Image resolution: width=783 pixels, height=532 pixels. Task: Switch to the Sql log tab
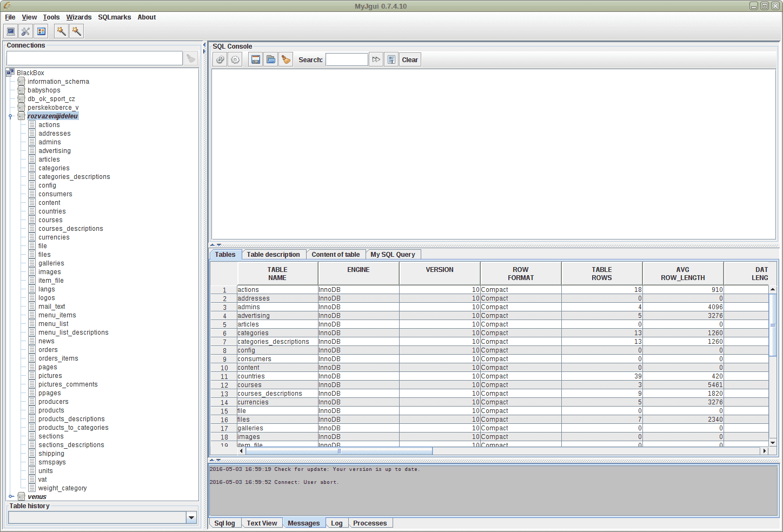point(224,523)
